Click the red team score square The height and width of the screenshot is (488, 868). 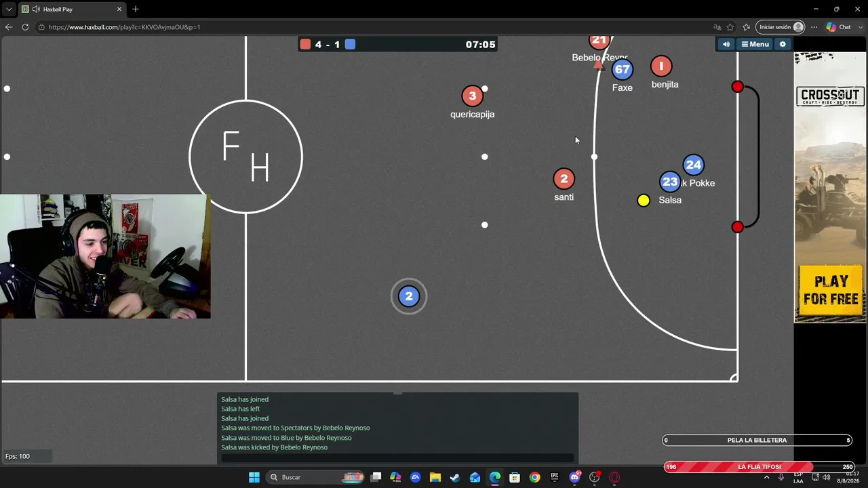(305, 44)
